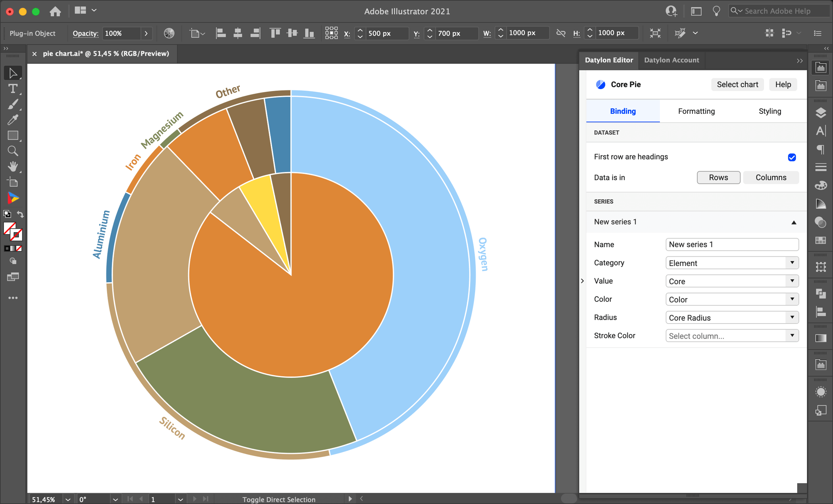833x504 pixels.
Task: Open the Datylon Account tab
Action: click(672, 60)
